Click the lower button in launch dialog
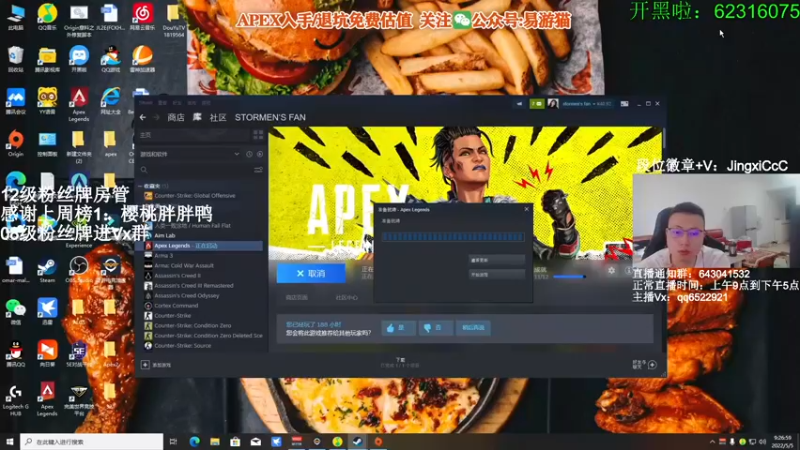 tap(497, 274)
